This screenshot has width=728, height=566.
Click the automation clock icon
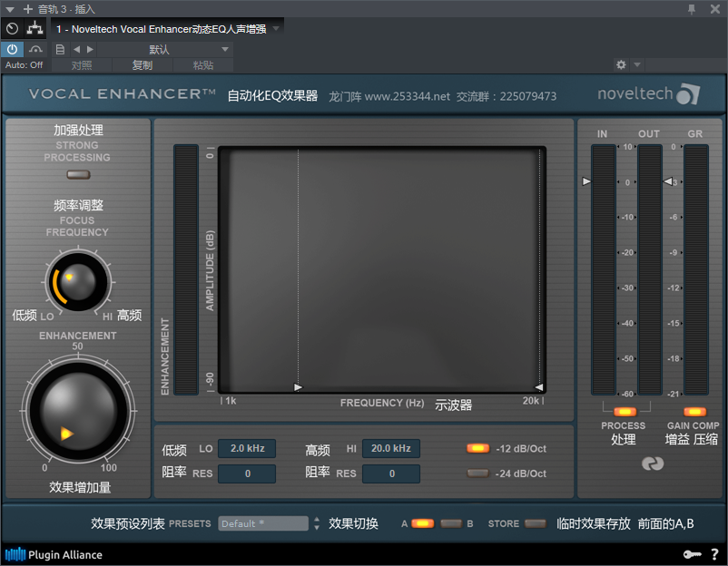click(12, 29)
